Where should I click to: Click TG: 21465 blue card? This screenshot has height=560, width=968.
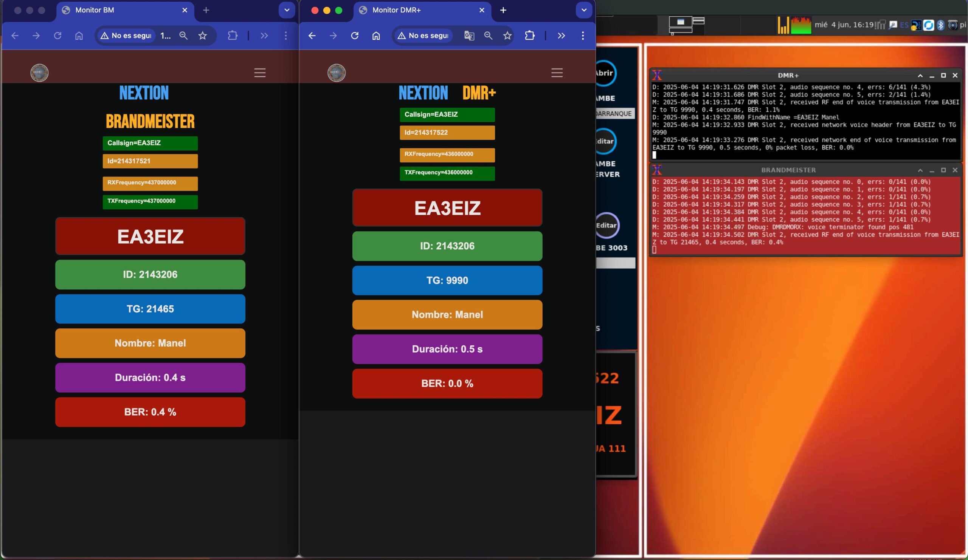click(150, 309)
